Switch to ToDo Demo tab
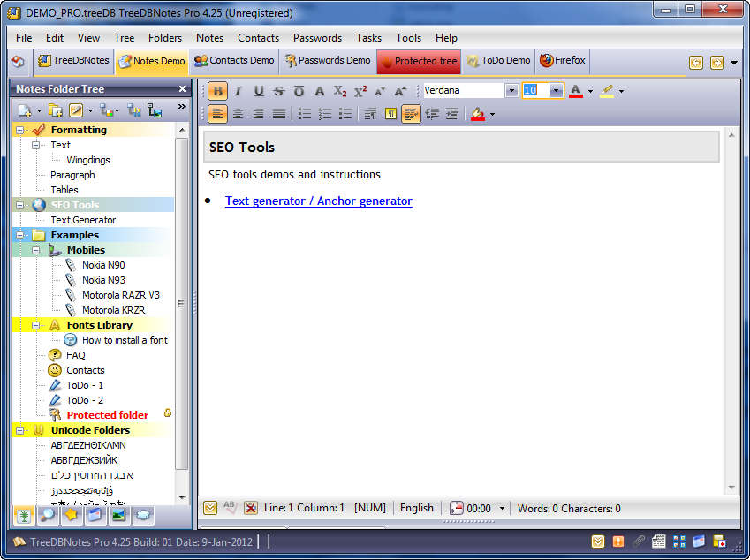750x560 pixels. pyautogui.click(x=499, y=61)
